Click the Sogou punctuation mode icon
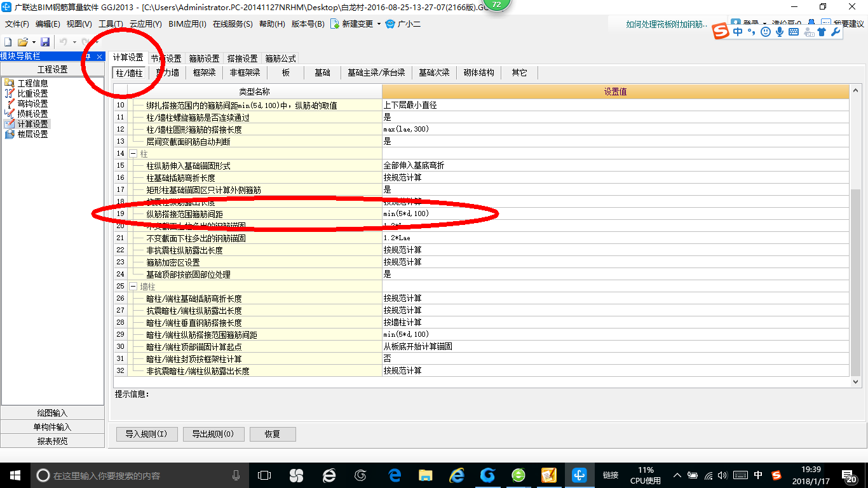 751,32
